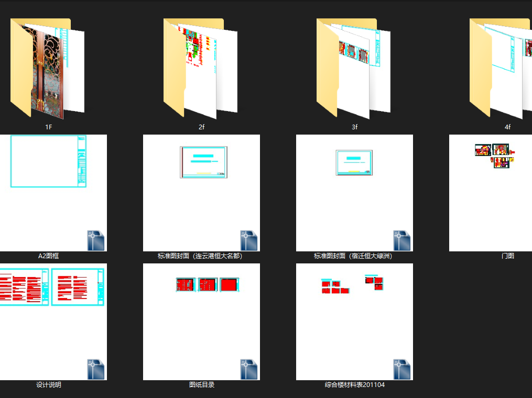Select the 门图 drawing thumbnail

coord(491,193)
